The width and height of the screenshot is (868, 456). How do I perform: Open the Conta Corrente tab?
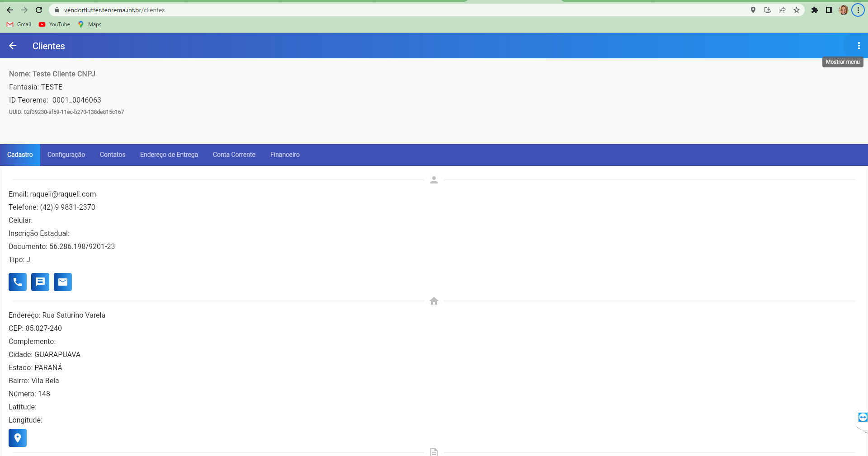coord(234,155)
